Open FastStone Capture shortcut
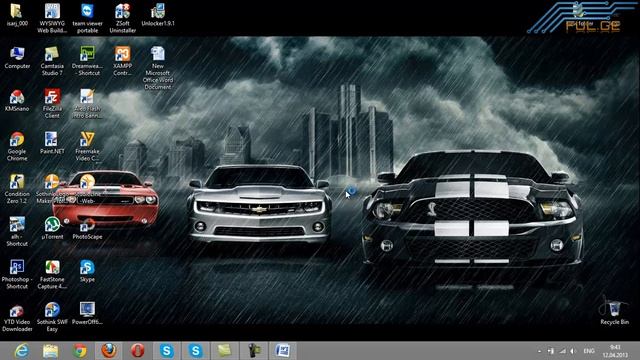The height and width of the screenshot is (360, 640). [52, 274]
